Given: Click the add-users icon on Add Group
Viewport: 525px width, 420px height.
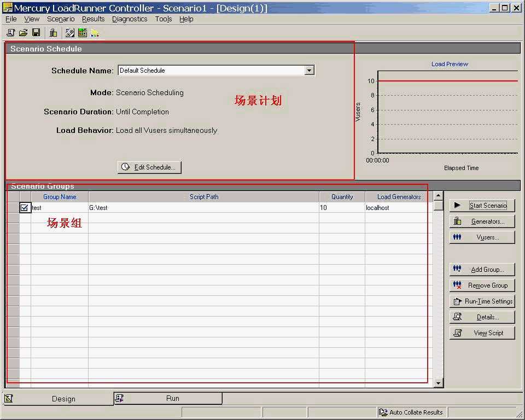Looking at the screenshot, I should point(457,269).
